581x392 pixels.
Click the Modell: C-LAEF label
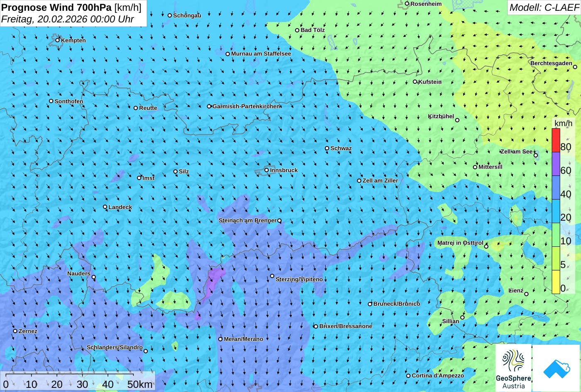[x=544, y=7]
